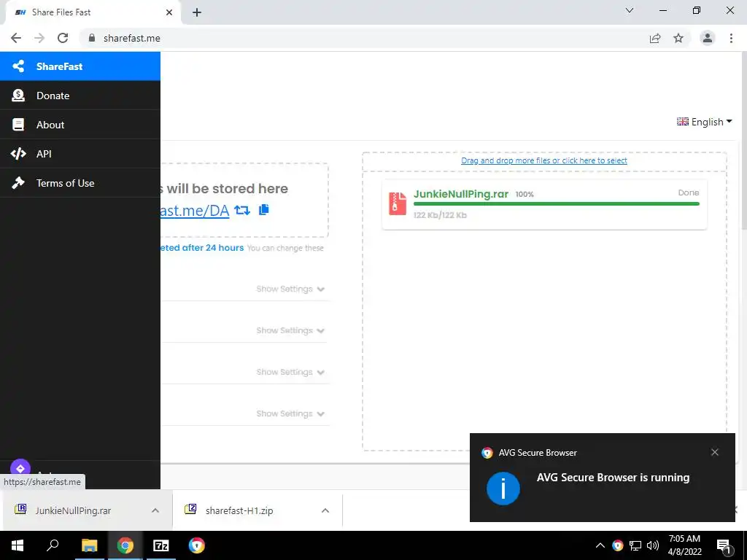Screen dimensions: 747x560
Task: Open a new browser tab with plus
Action: point(197,12)
